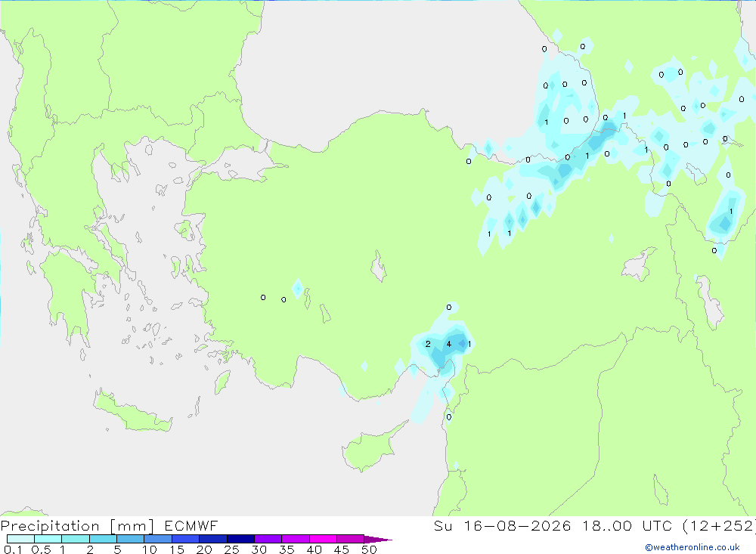
Task: Click the small rain diamond in western Turkey
Action: tap(298, 288)
